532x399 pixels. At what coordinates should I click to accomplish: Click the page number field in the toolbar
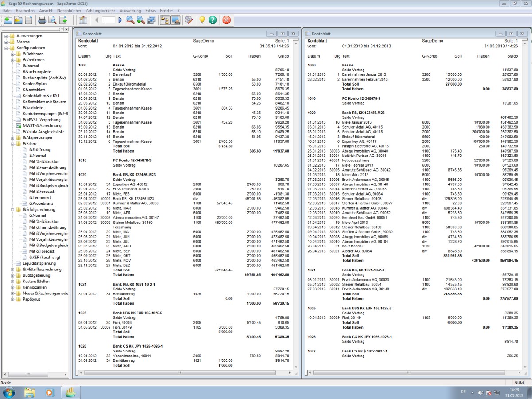[108, 20]
